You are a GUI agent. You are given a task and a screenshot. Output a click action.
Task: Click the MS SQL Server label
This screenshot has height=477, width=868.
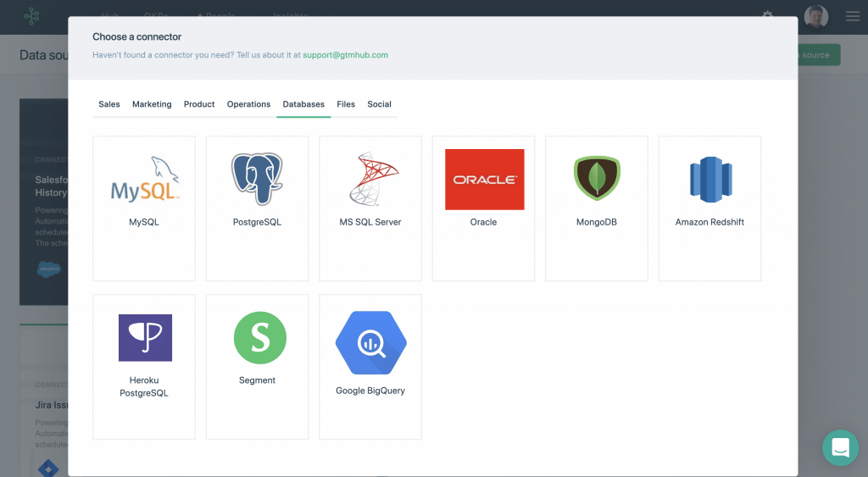click(x=370, y=222)
